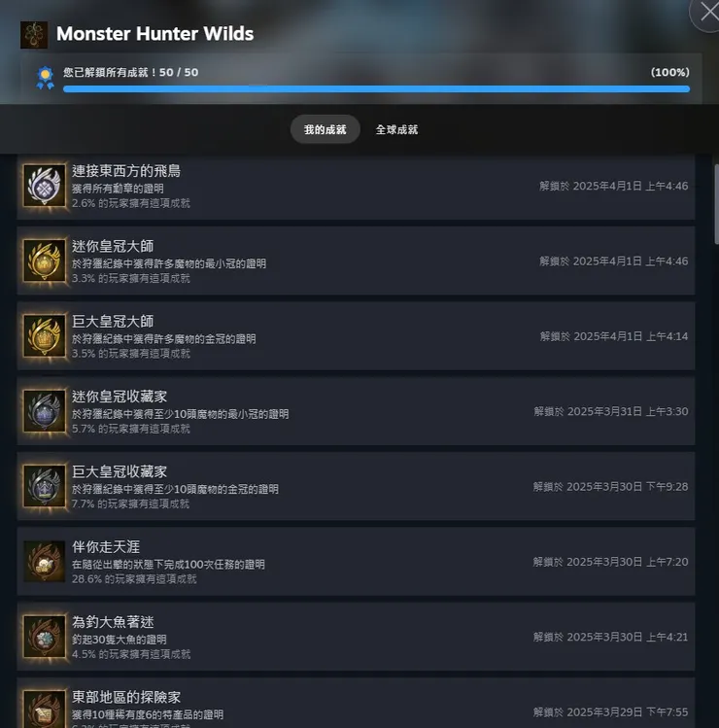Select the 連接東西方的飛鳥 achievement title
719x728 pixels.
(126, 171)
